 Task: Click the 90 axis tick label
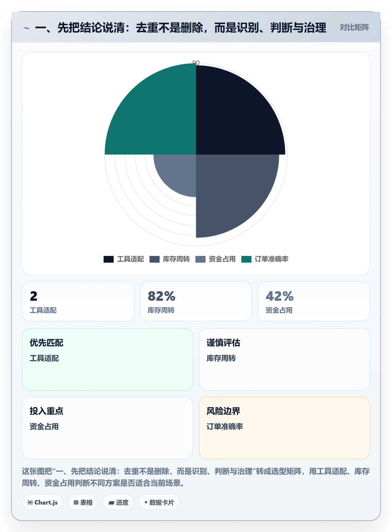tap(196, 63)
